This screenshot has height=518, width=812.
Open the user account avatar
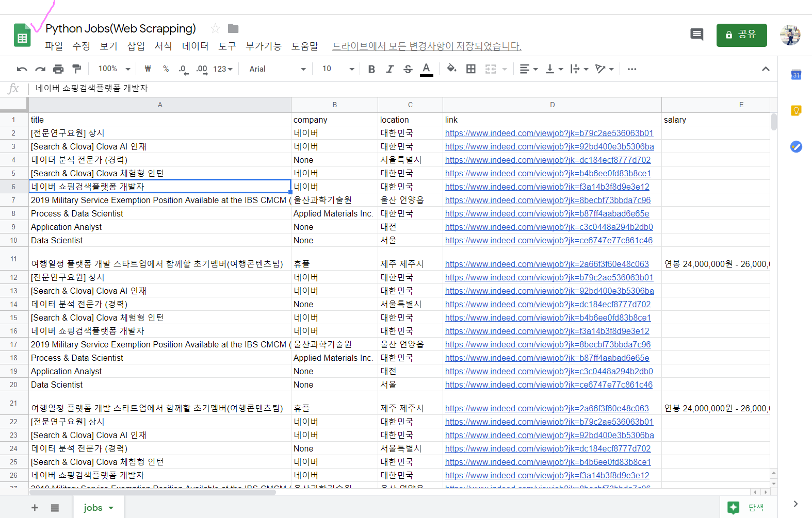[790, 35]
